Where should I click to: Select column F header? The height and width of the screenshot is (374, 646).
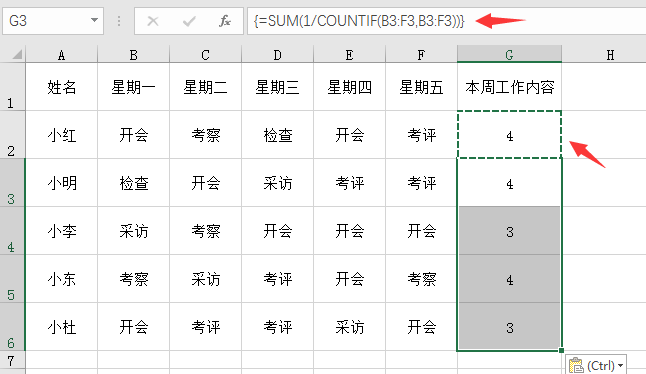(421, 54)
